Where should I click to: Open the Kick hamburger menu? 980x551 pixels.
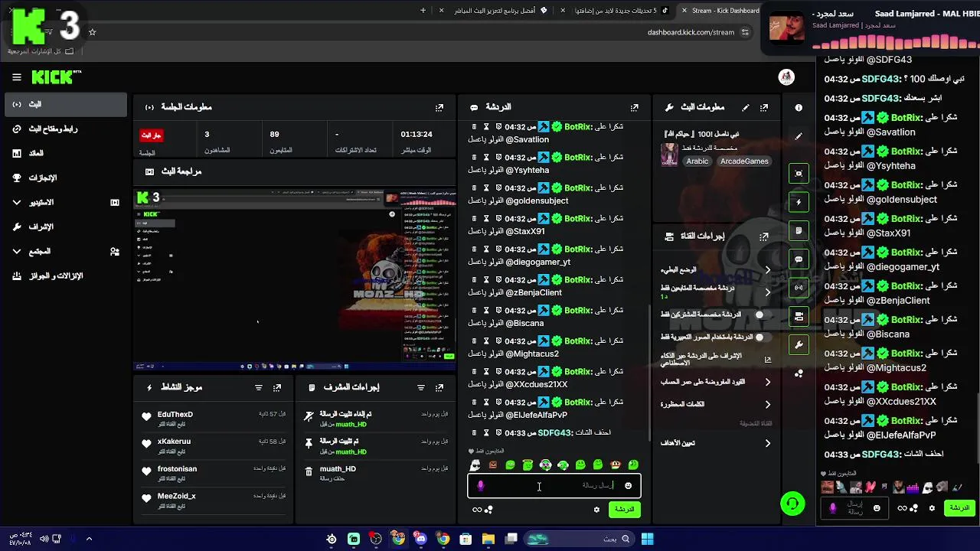click(17, 77)
